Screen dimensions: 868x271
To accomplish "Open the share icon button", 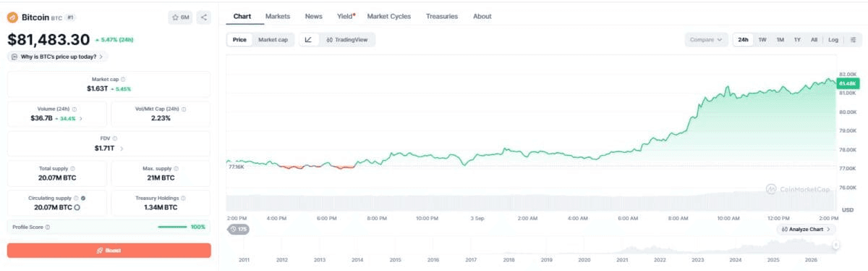I will coord(203,17).
